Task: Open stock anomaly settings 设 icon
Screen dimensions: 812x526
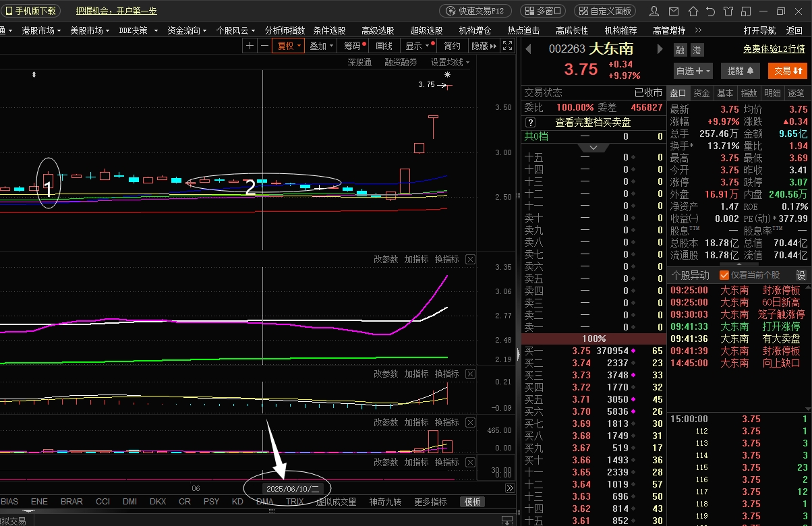Action: (801, 275)
